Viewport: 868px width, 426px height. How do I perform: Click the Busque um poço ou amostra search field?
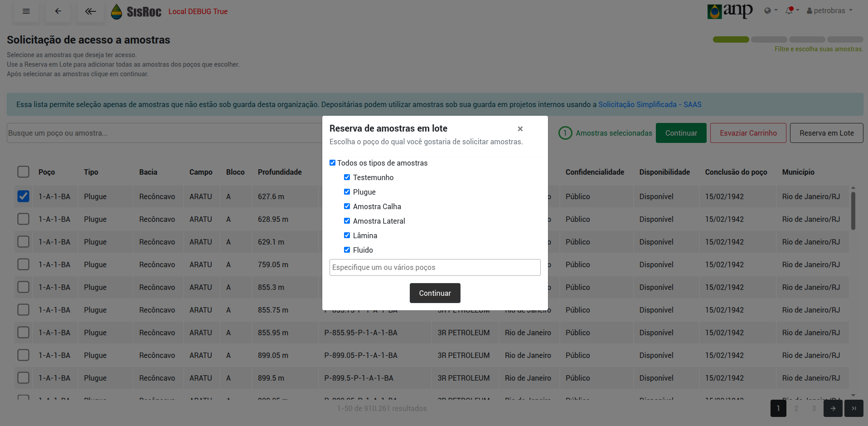click(x=164, y=133)
